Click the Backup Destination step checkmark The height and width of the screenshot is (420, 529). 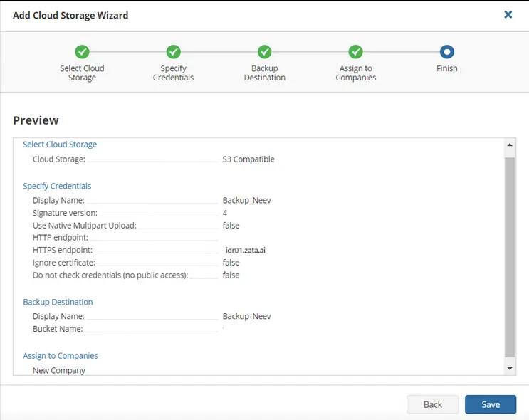pos(265,52)
